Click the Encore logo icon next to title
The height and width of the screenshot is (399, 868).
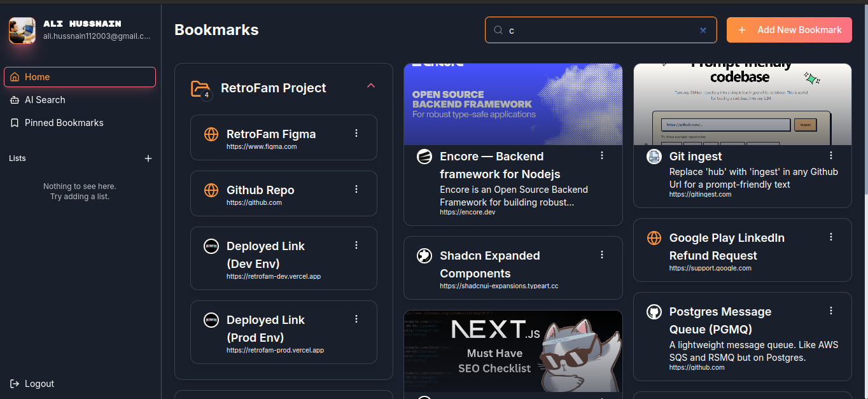point(424,157)
